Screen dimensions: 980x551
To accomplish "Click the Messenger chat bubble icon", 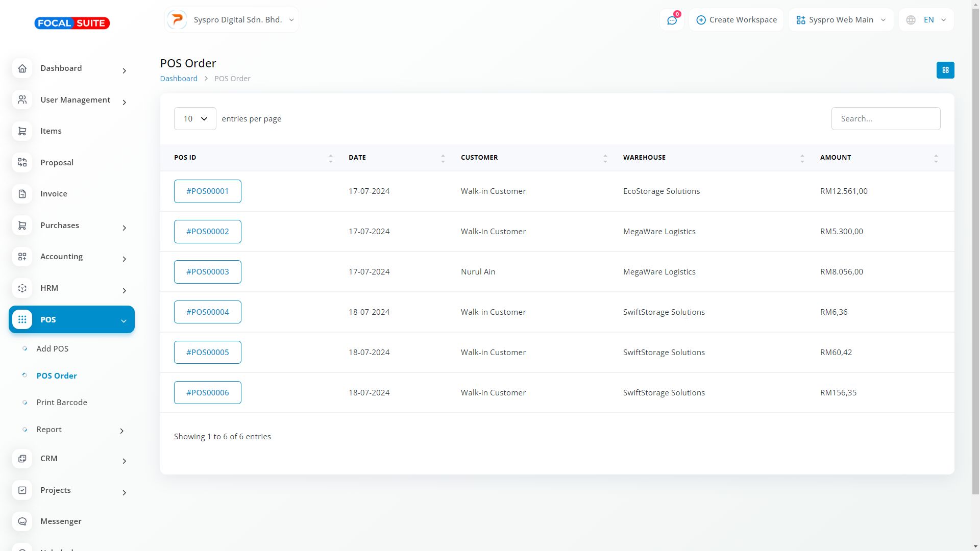I will (x=22, y=521).
